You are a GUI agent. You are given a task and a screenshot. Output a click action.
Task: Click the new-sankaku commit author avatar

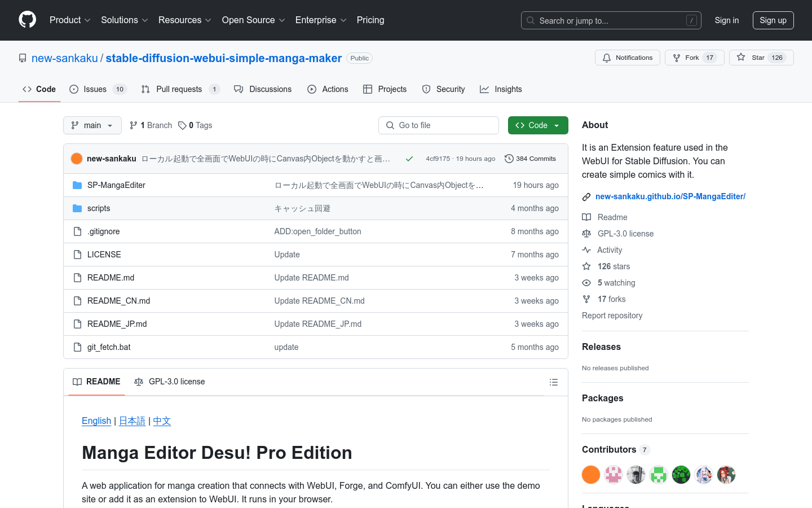[77, 159]
